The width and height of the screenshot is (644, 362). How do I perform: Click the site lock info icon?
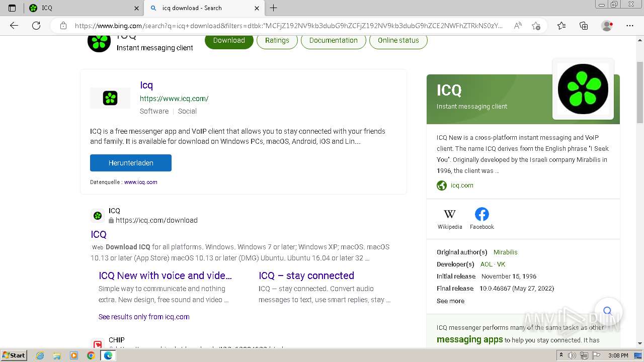[63, 26]
